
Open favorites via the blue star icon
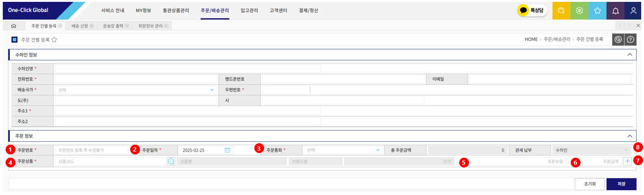pyautogui.click(x=597, y=10)
